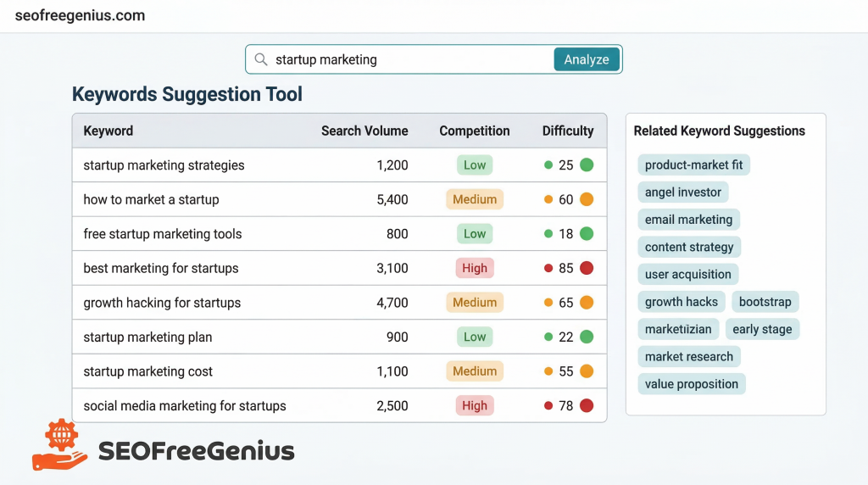Click large orange difficulty dot beside 55

(587, 371)
